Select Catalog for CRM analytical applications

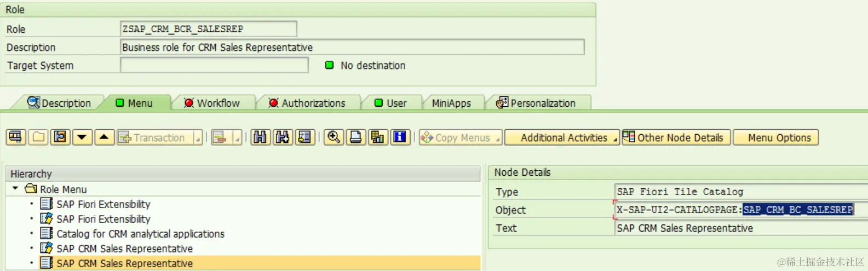click(243, 234)
